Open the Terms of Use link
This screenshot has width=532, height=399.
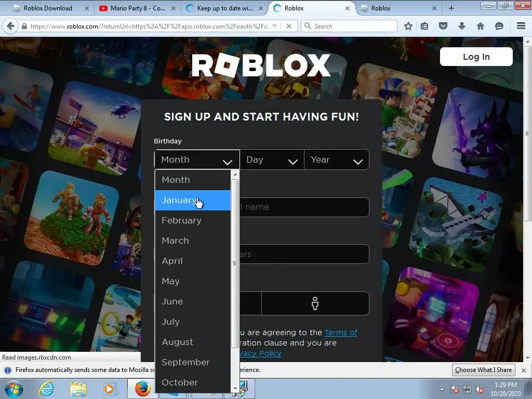tap(341, 332)
